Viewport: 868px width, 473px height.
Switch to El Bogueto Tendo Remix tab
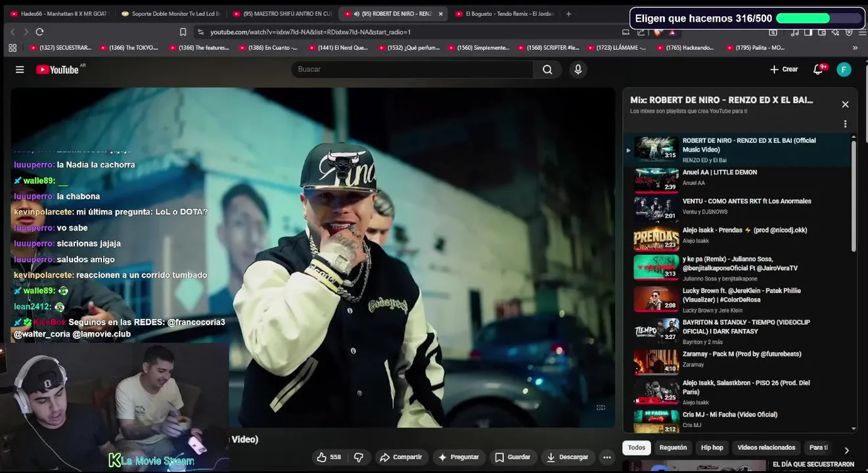click(x=505, y=14)
